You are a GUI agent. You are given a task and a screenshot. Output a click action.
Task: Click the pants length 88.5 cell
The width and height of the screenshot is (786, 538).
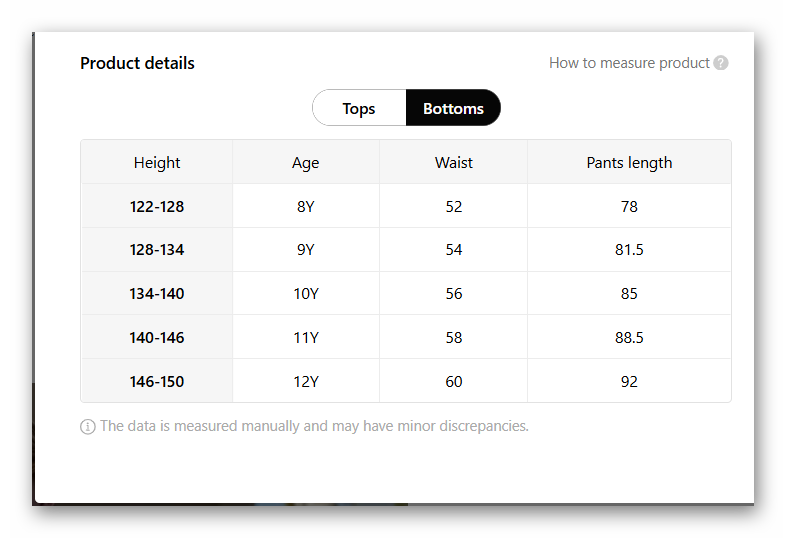coord(629,338)
